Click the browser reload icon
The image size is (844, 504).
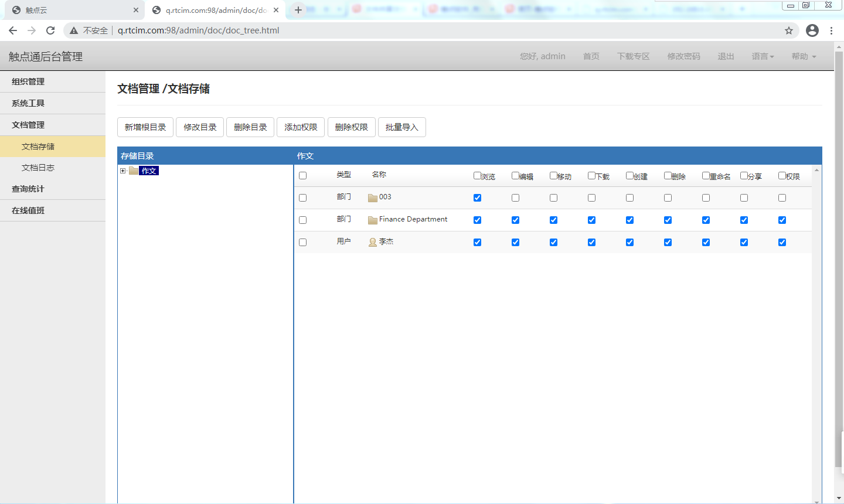coord(50,30)
